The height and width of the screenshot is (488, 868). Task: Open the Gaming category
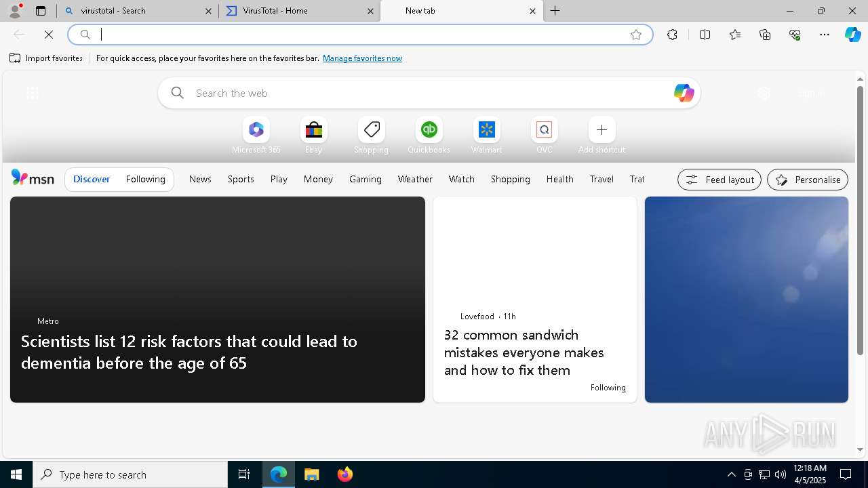(366, 179)
